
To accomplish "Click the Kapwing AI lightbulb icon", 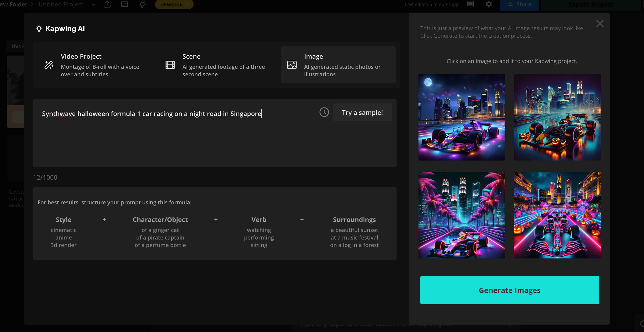I will tap(39, 28).
